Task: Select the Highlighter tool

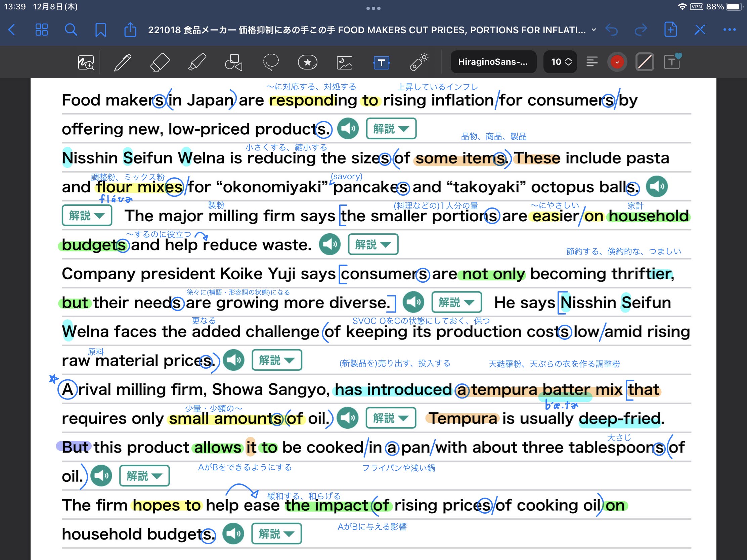Action: click(x=196, y=62)
